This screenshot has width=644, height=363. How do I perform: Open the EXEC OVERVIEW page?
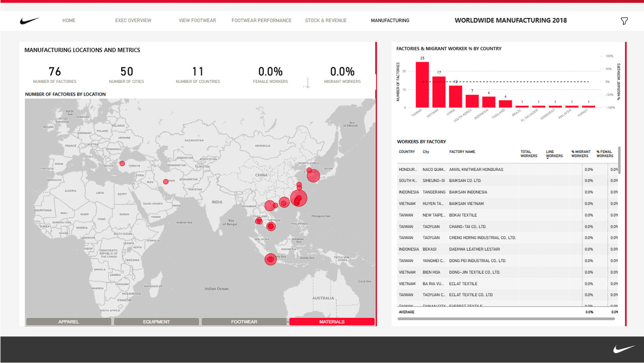tap(133, 21)
